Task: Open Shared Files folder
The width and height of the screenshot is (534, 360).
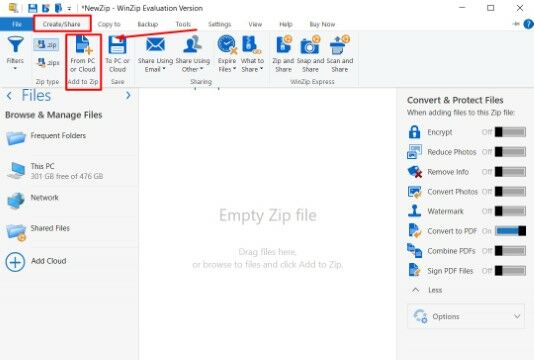Action: pos(69,232)
